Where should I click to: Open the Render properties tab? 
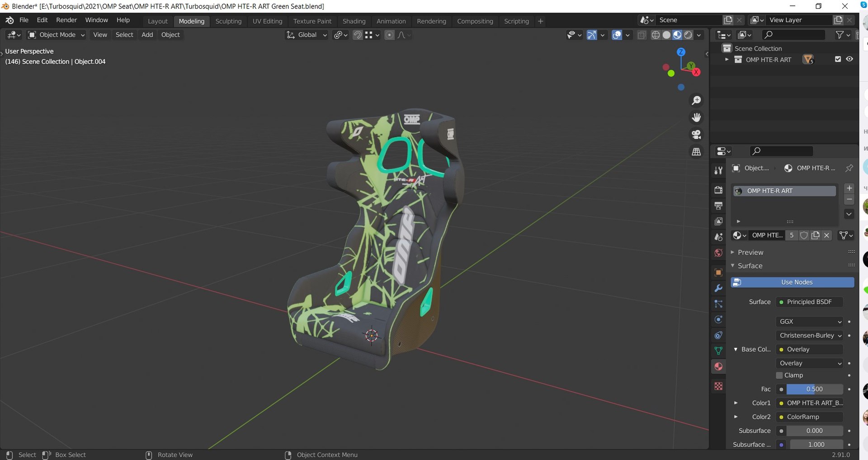pos(718,190)
